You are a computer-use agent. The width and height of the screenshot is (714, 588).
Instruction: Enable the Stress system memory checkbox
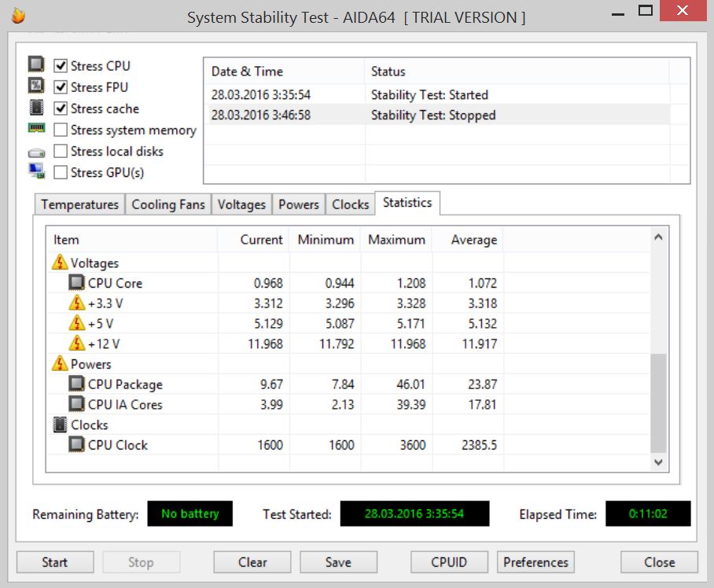tap(61, 130)
